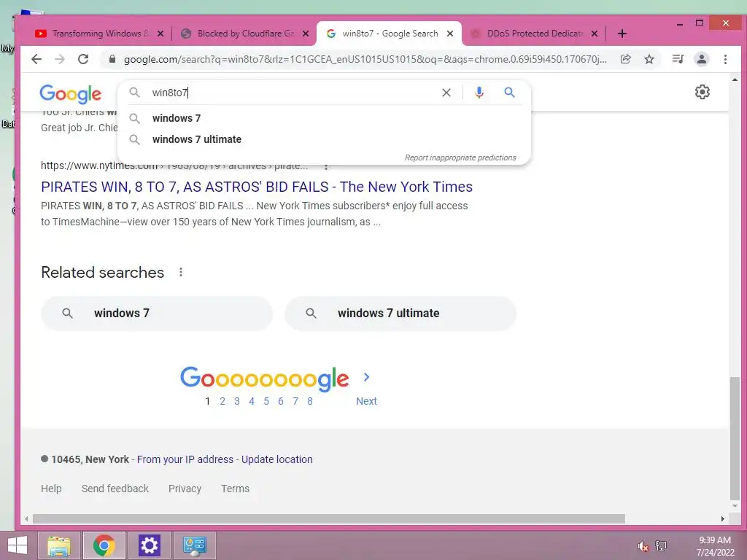Search related 'windows 7 ultimate' chip

pos(400,314)
